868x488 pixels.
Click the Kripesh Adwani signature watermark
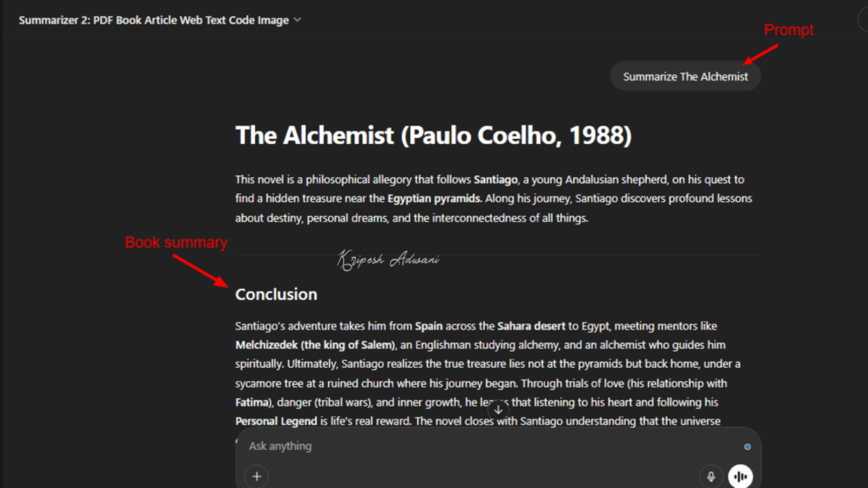click(388, 260)
